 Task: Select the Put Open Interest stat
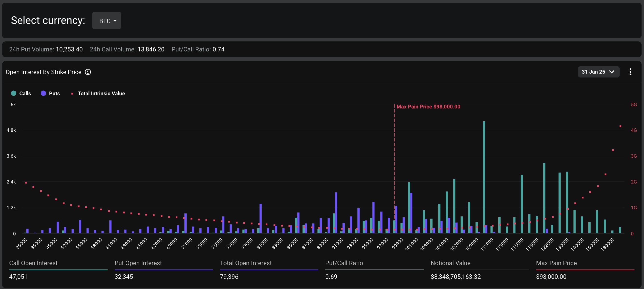click(x=138, y=263)
